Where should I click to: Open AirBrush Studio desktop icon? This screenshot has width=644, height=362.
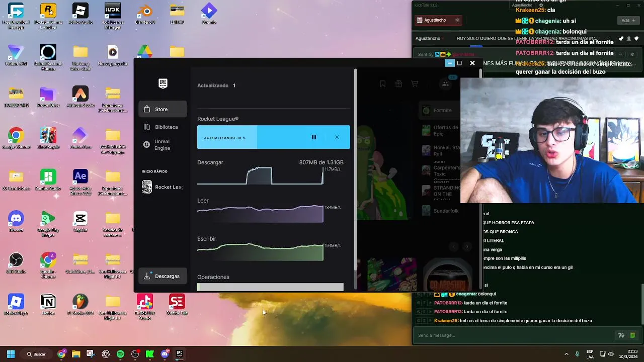80,97
